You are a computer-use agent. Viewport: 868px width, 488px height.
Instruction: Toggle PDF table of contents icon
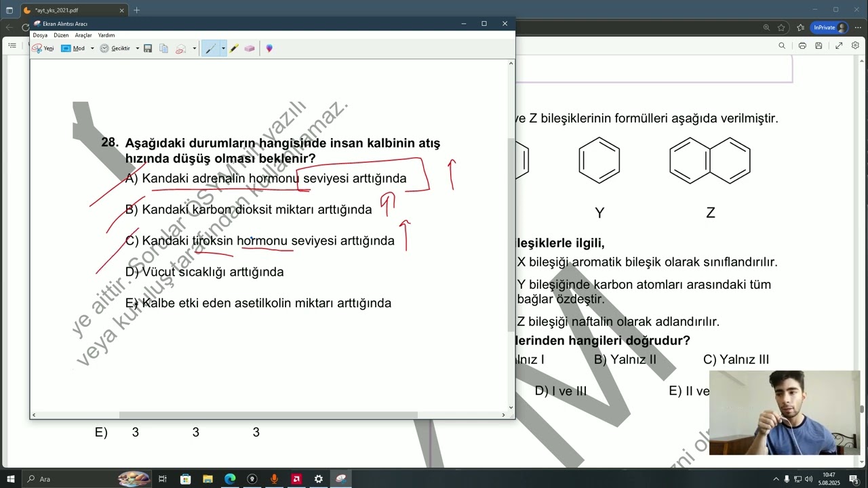coord(12,45)
